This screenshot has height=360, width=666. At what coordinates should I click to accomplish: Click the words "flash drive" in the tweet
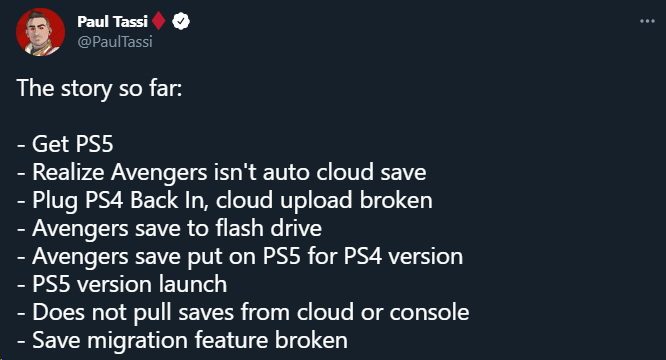(x=268, y=228)
